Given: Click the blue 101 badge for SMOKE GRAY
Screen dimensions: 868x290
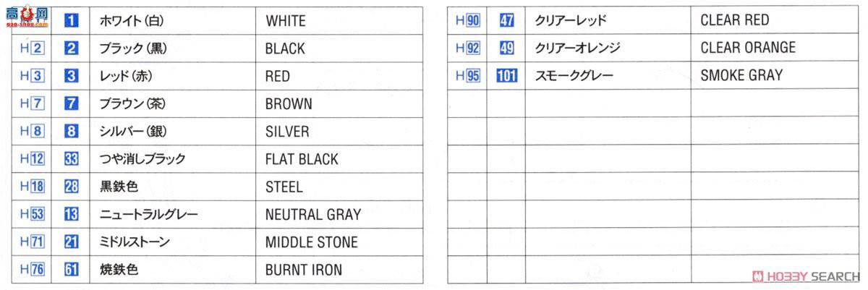Looking at the screenshot, I should 506,75.
